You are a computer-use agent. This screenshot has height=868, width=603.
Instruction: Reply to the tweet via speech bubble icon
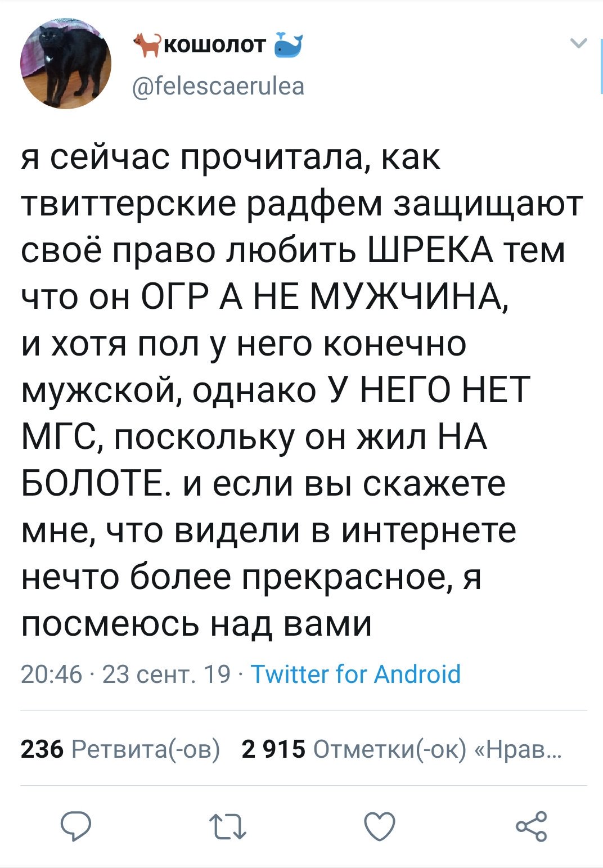pos(76,826)
